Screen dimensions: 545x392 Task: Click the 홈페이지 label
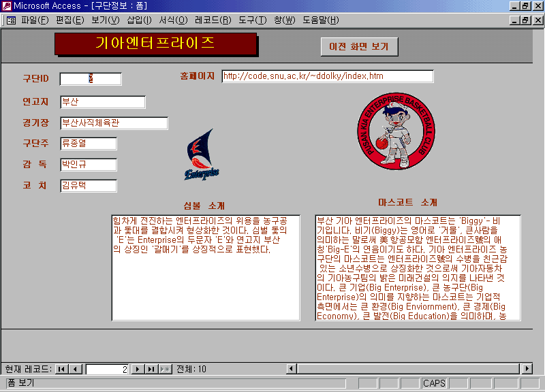(197, 76)
